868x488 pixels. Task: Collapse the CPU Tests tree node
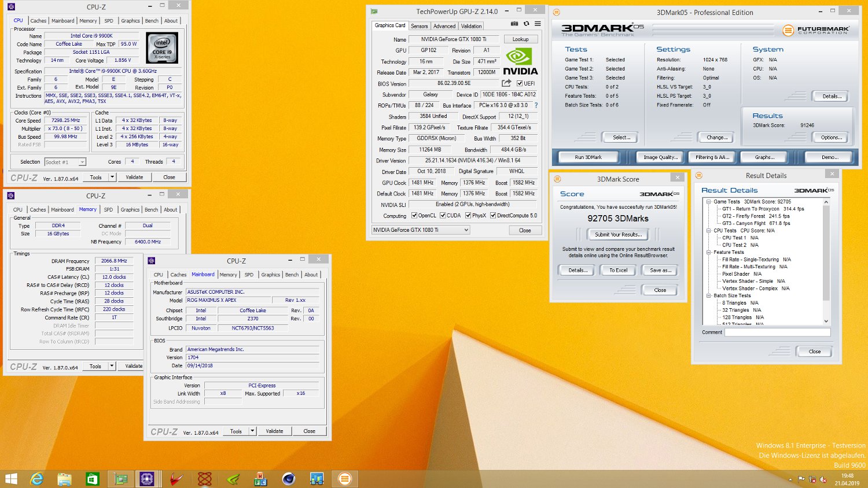709,231
